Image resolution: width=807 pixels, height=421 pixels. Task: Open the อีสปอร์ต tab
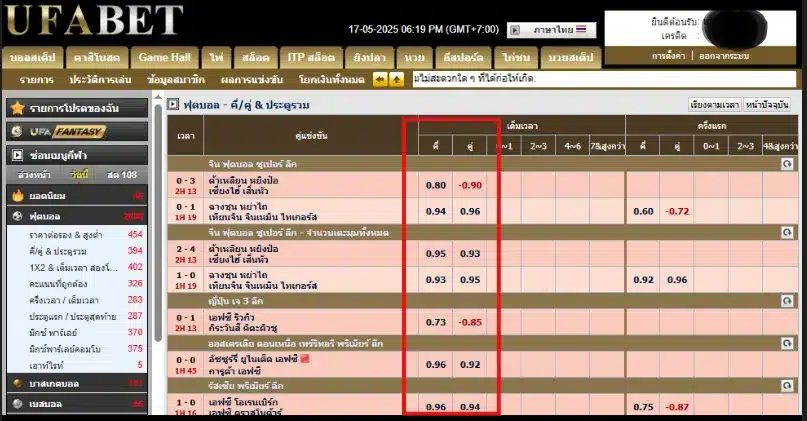tap(463, 58)
